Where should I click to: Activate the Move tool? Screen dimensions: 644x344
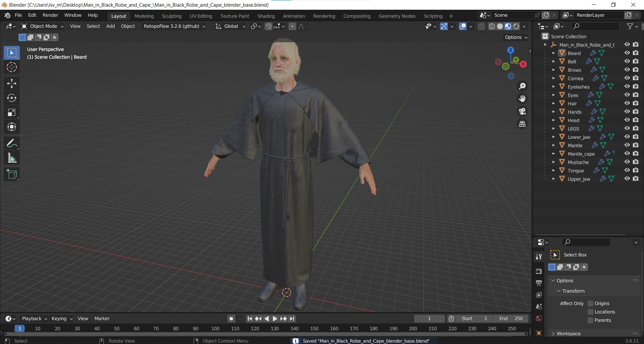coord(12,83)
